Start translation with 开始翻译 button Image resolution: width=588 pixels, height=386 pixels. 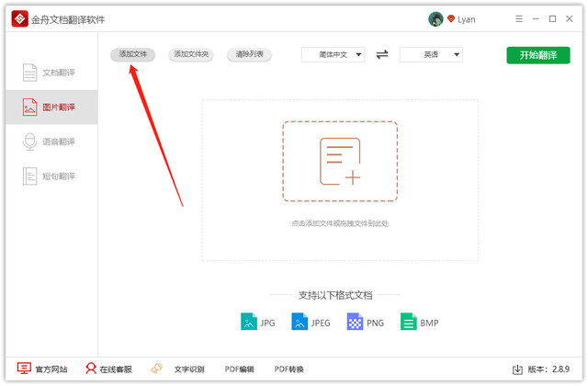click(538, 55)
